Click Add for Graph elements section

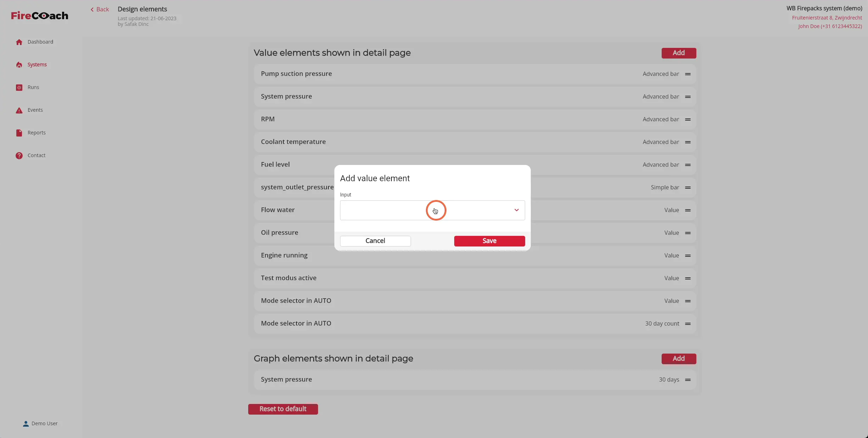(x=679, y=359)
